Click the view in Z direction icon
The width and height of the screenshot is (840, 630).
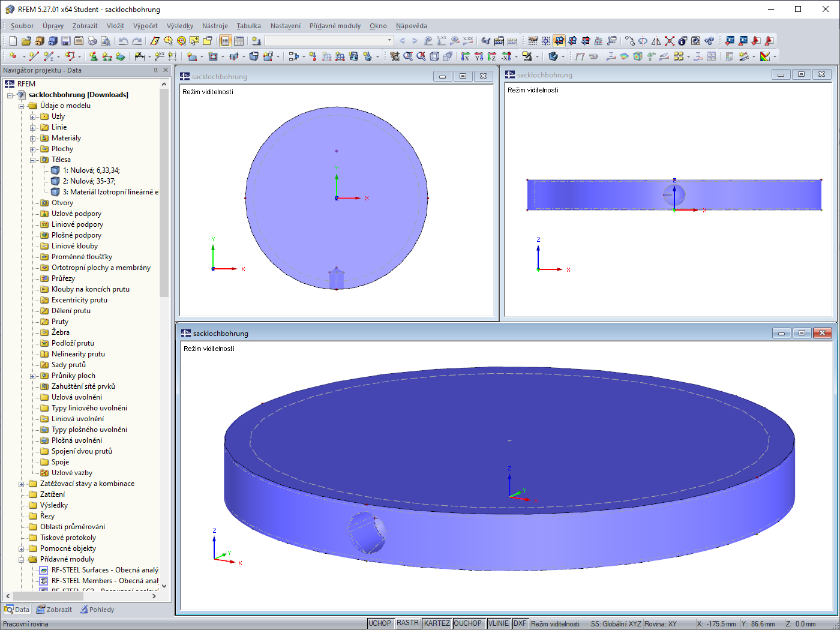tap(492, 56)
